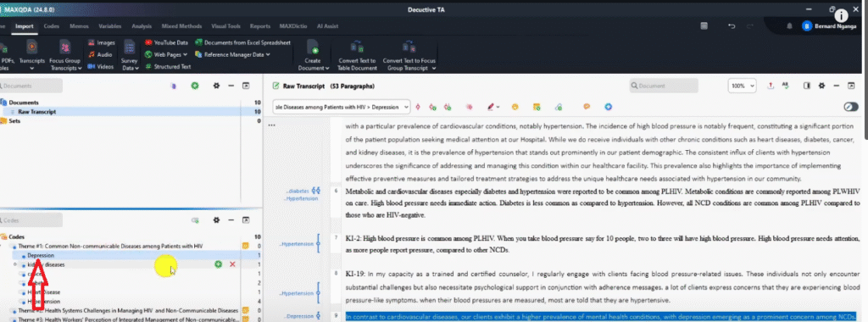868x322 pixels.
Task: Click the info icon in top right corner
Action: (841, 15)
